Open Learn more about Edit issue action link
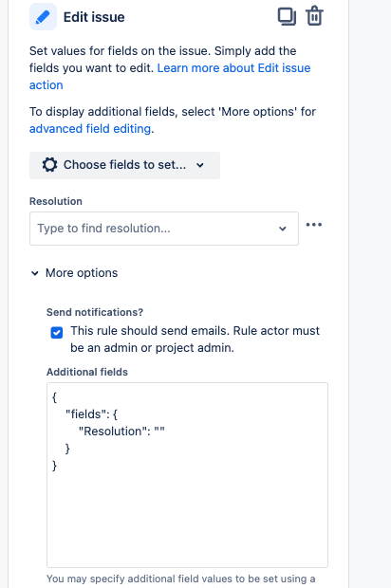The height and width of the screenshot is (588, 391). click(x=170, y=77)
